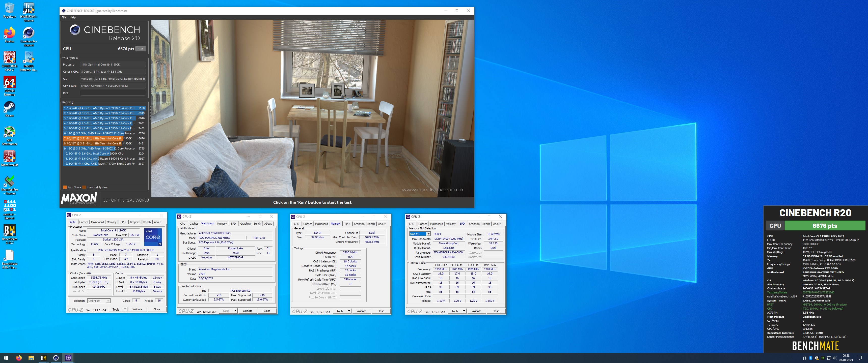Select the MemTweakIt desktop icon

[x=9, y=158]
